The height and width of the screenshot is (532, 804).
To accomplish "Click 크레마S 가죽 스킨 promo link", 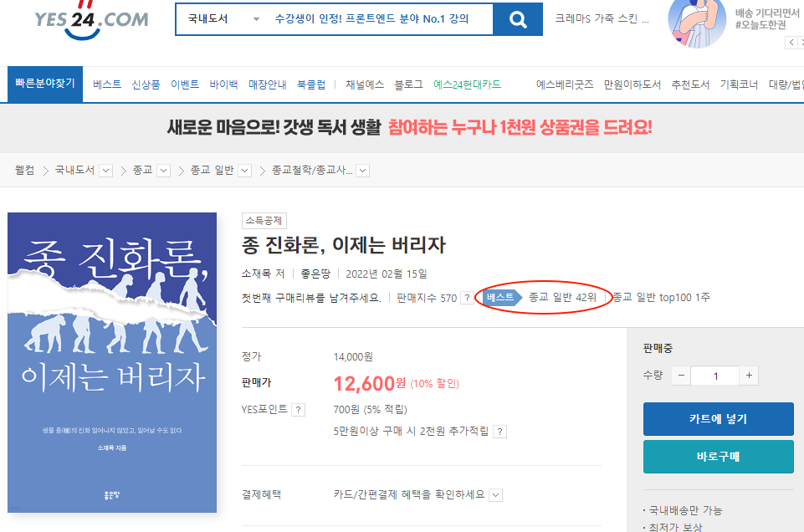I will coord(602,19).
